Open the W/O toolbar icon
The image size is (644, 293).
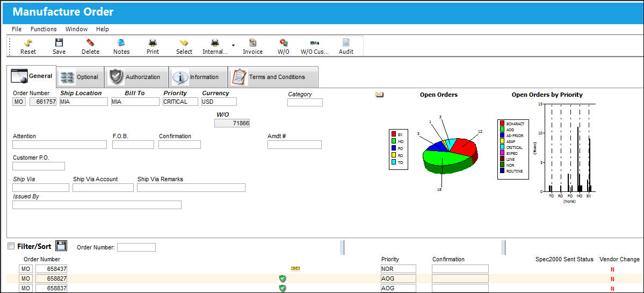[284, 42]
